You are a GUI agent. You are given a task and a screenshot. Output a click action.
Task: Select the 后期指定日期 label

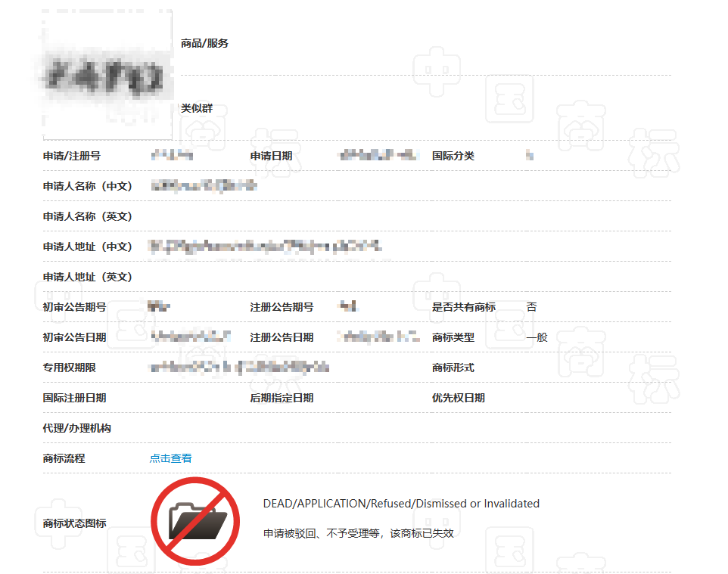(x=282, y=398)
